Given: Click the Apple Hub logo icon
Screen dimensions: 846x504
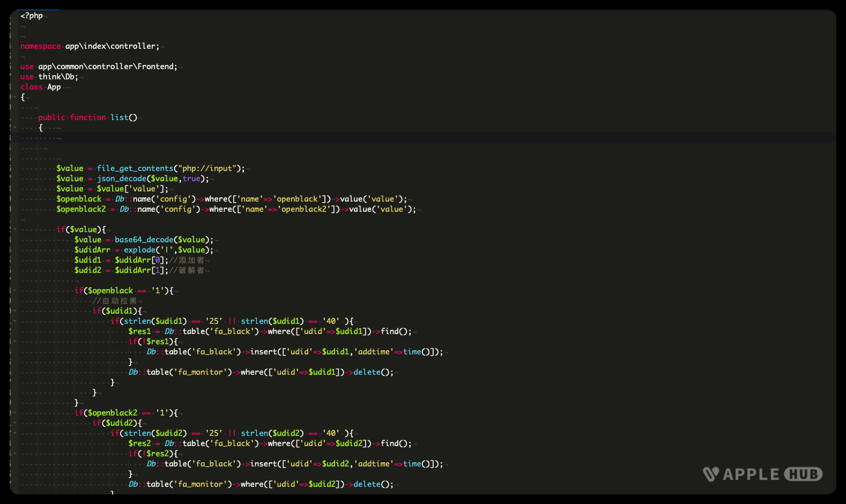Looking at the screenshot, I should click(711, 474).
